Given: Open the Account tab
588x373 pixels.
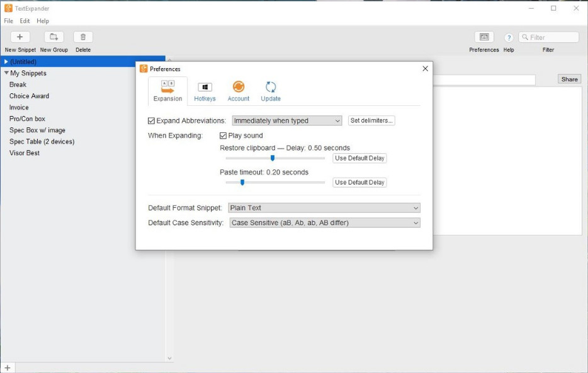Looking at the screenshot, I should [238, 91].
